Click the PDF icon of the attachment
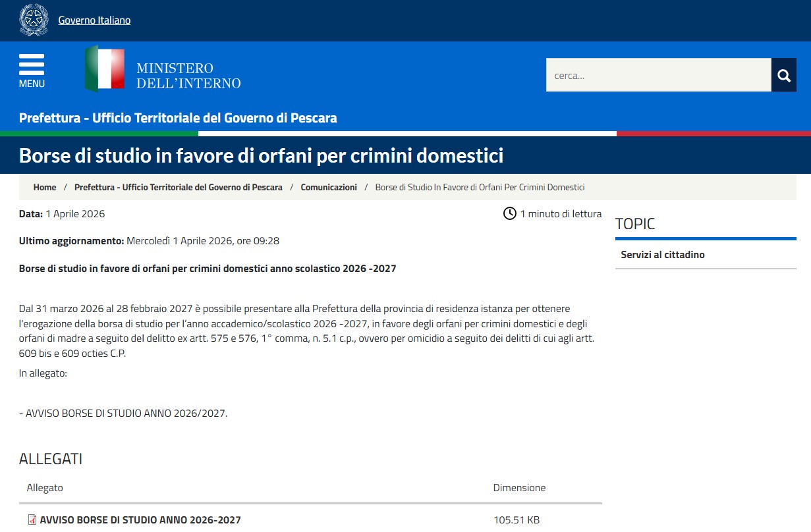This screenshot has width=811, height=532. tap(32, 520)
